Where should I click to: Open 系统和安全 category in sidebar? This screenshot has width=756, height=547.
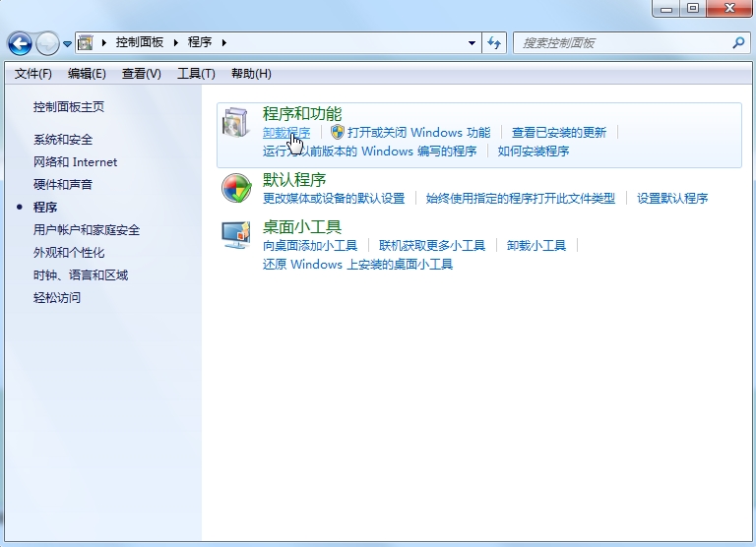click(63, 140)
